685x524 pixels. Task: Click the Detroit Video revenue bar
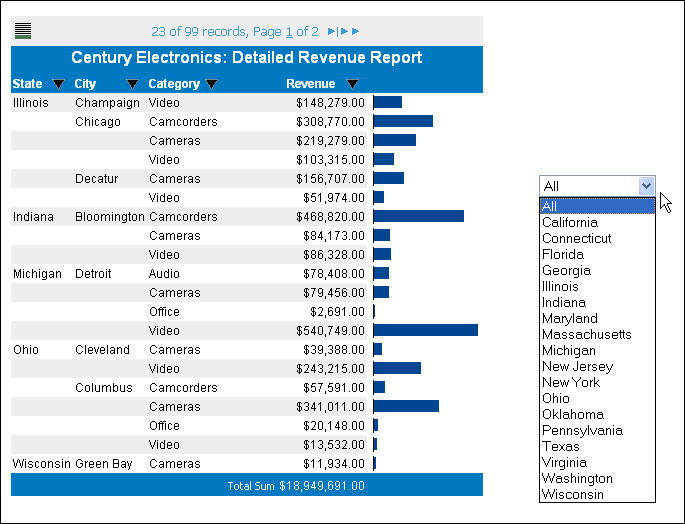(x=425, y=330)
